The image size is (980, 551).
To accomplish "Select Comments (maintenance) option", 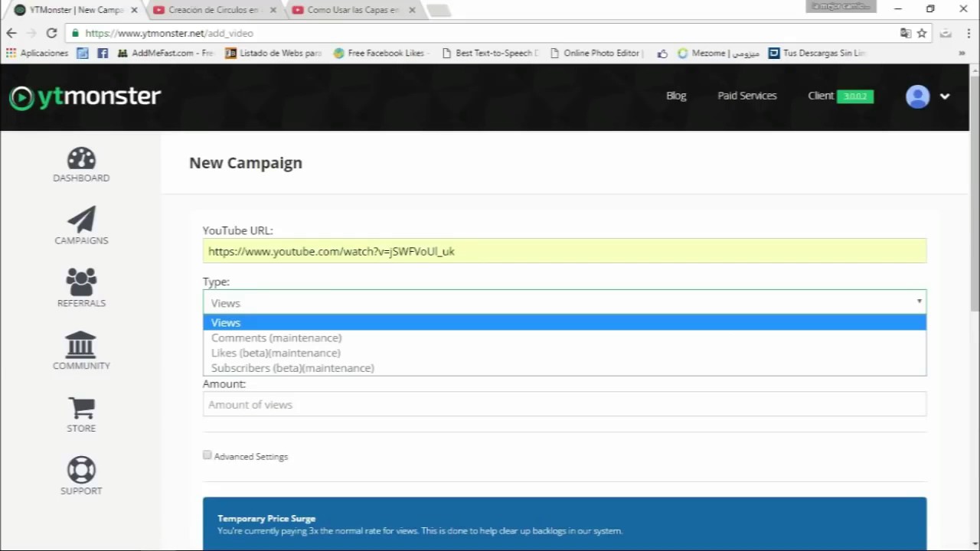I will click(x=564, y=337).
